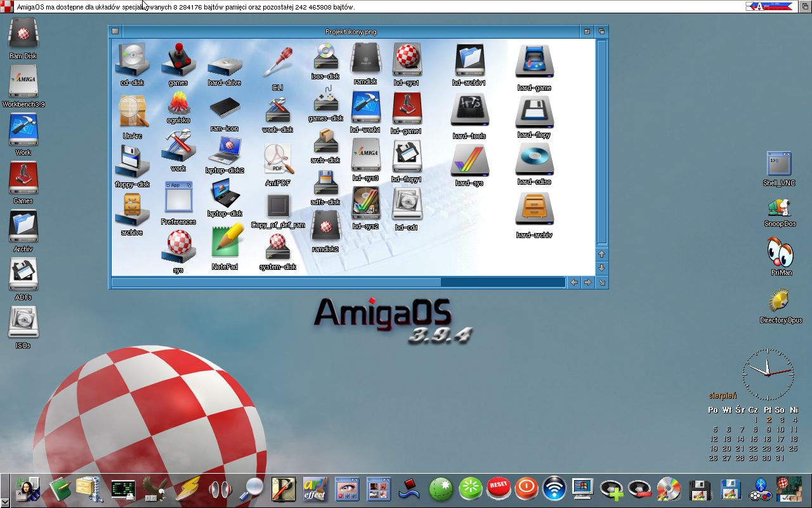Select the ram-icon chip icon
The width and height of the screenshot is (812, 508).
[225, 109]
